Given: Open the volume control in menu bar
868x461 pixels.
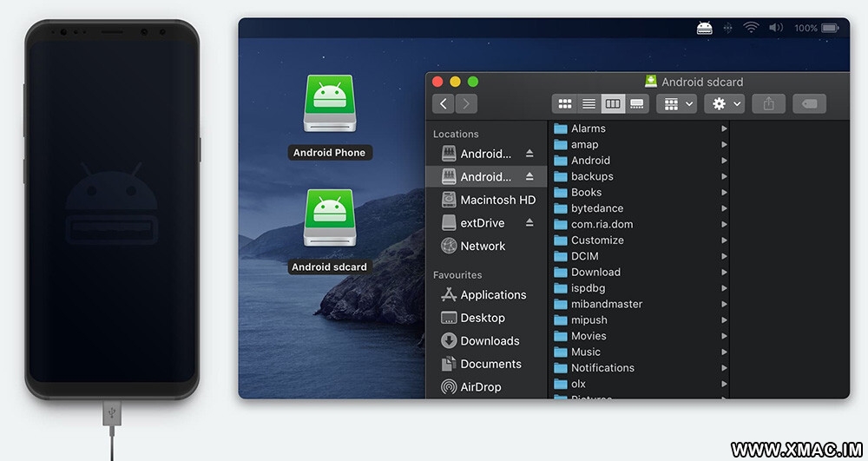Looking at the screenshot, I should 776,28.
